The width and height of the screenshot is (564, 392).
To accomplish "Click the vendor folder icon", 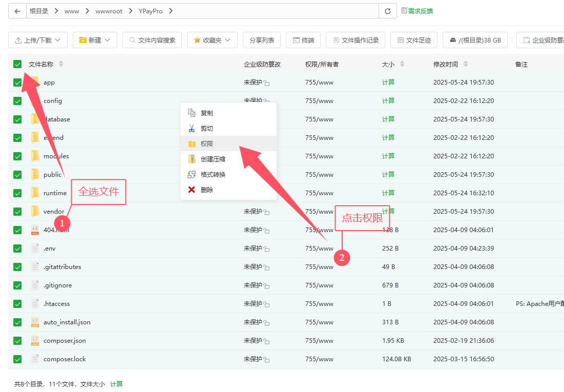I will 35,211.
